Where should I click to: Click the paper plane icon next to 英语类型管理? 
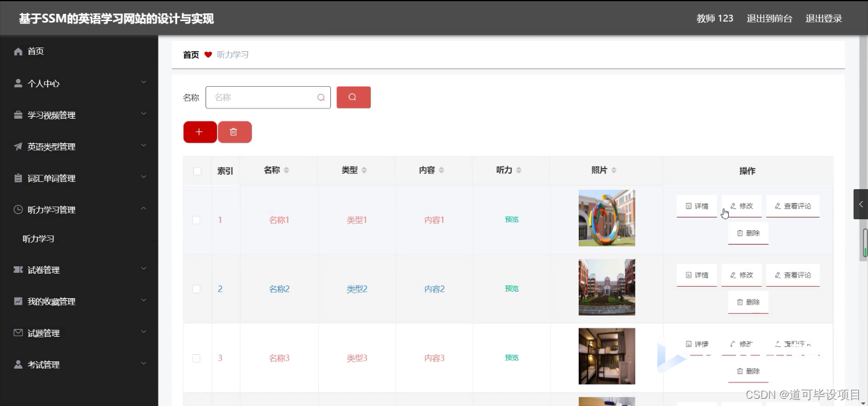tap(18, 146)
